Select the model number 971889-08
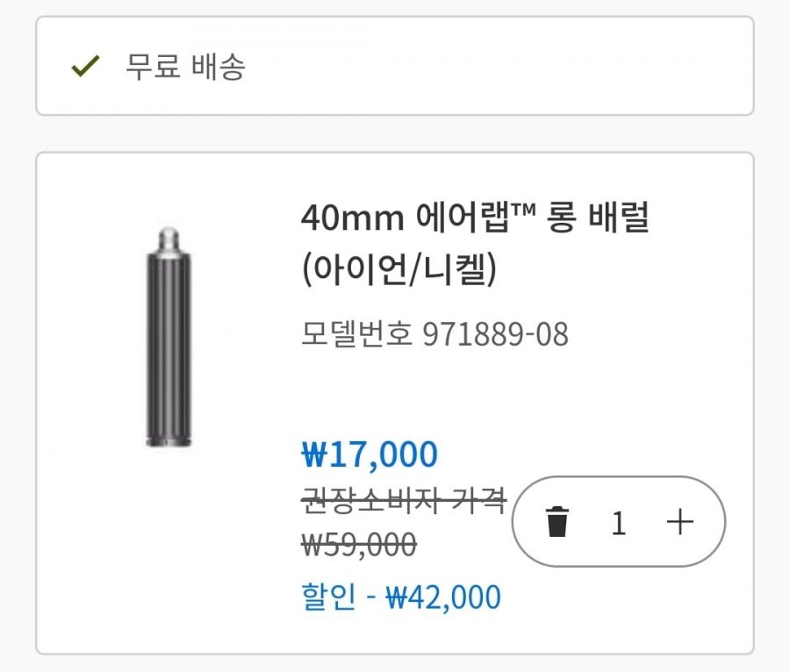 [495, 334]
